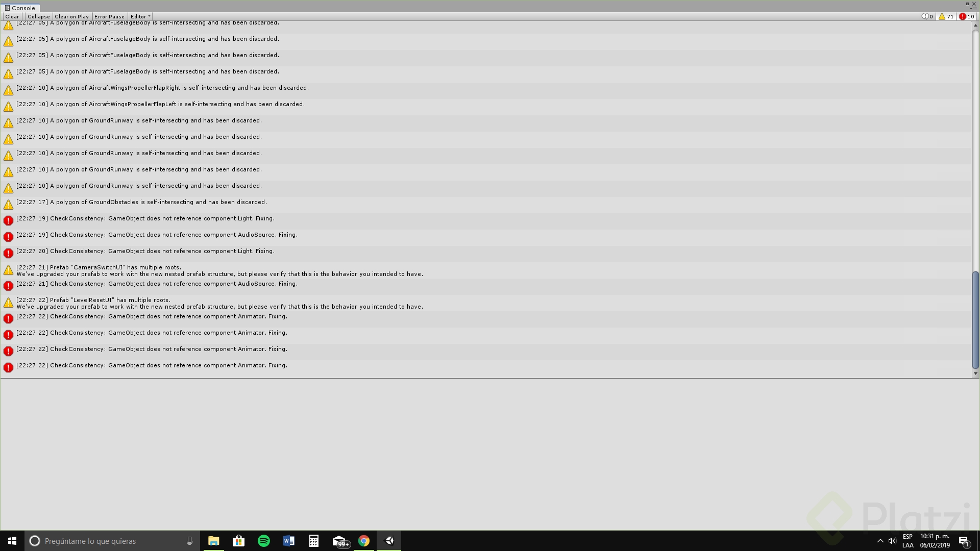Open Google Chrome from the taskbar
Viewport: 980px width, 551px height.
click(364, 541)
